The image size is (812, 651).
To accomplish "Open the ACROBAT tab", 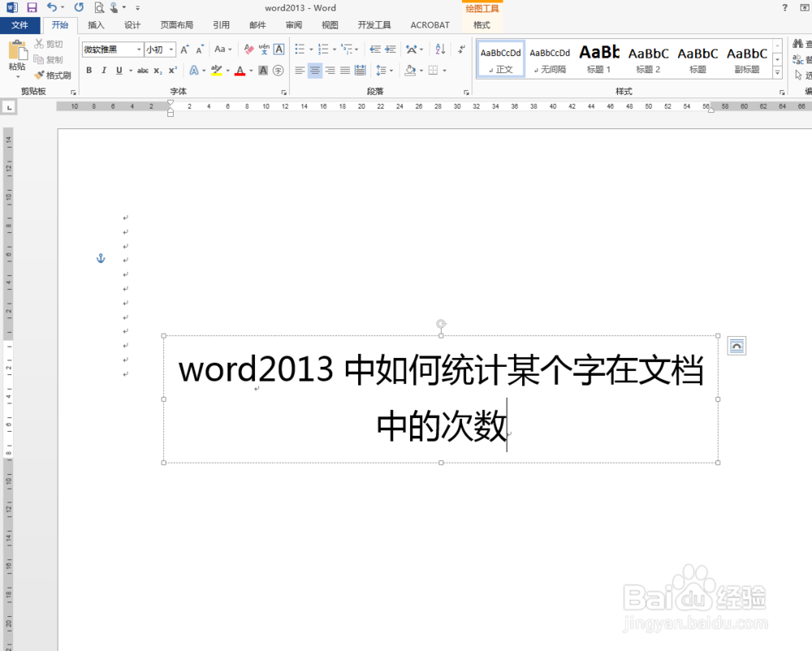I will (430, 25).
